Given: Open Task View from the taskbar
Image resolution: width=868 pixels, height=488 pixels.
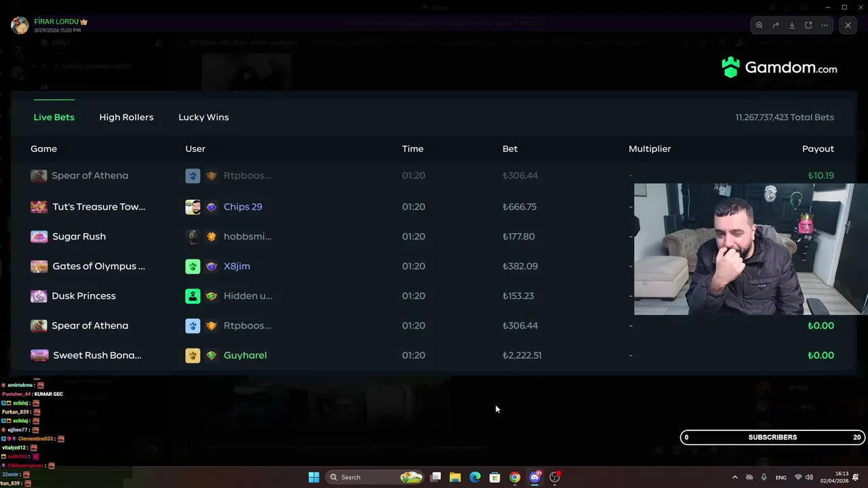Looking at the screenshot, I should pos(436,477).
